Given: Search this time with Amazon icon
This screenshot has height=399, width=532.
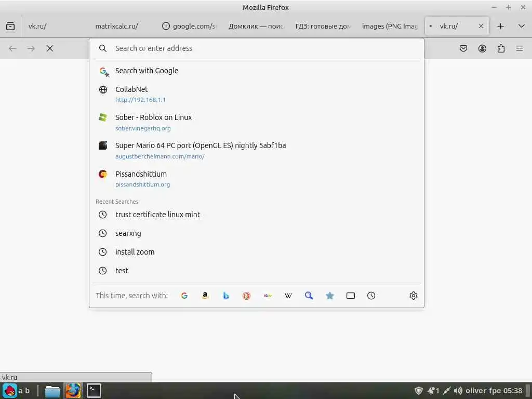Looking at the screenshot, I should click(205, 296).
